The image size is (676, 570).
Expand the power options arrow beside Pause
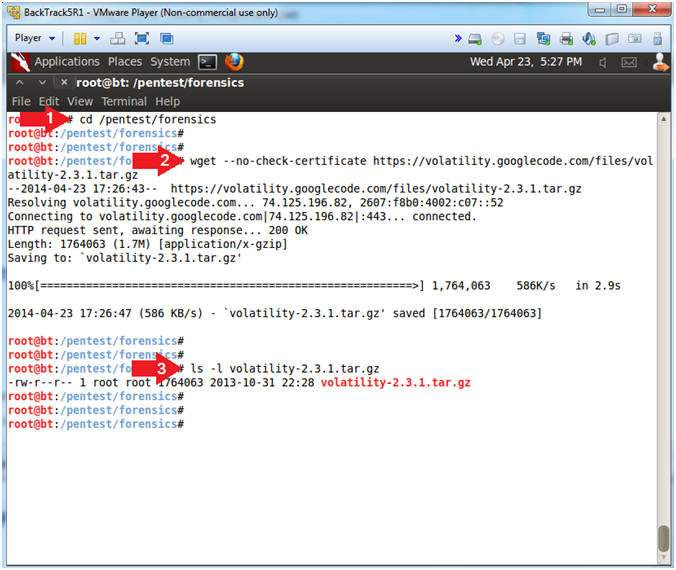tap(97, 39)
